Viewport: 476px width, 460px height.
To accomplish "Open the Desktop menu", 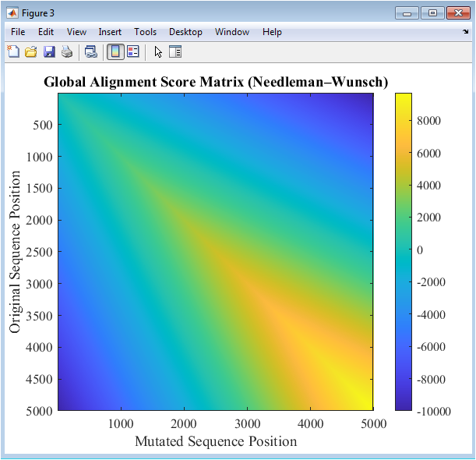I will tap(185, 32).
